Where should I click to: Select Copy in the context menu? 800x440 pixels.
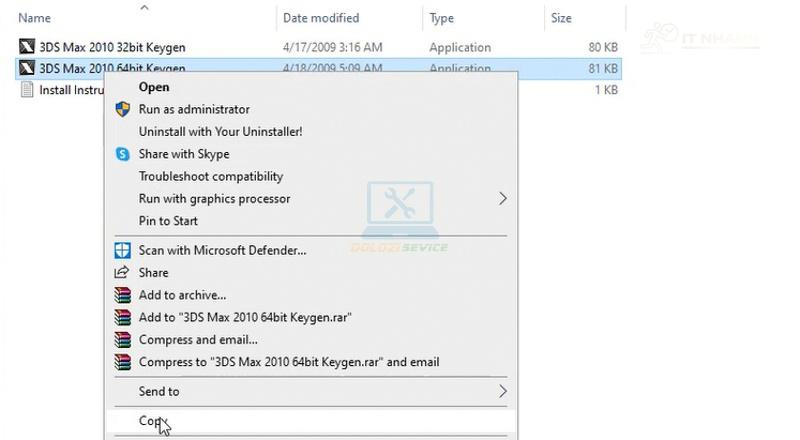[153, 421]
